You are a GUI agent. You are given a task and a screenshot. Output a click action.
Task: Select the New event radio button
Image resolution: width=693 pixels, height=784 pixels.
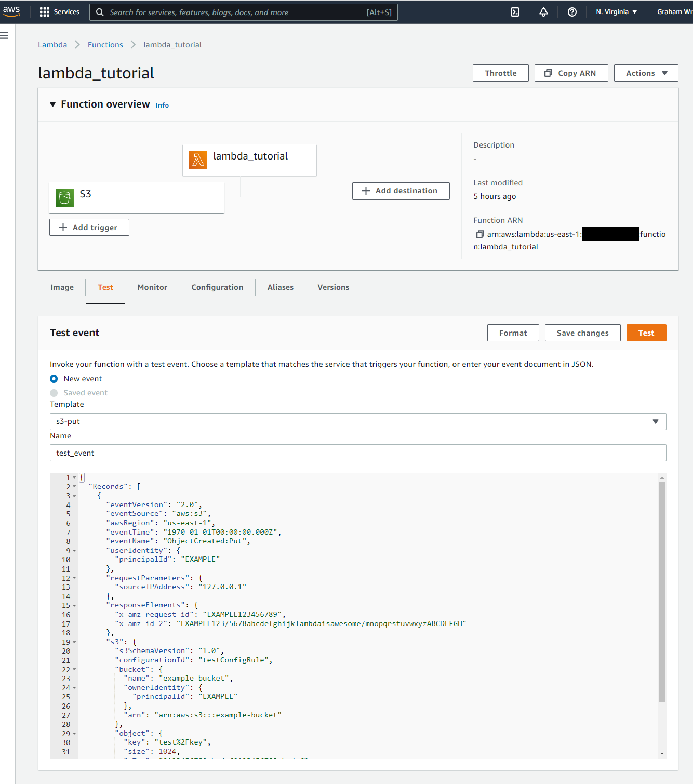54,379
